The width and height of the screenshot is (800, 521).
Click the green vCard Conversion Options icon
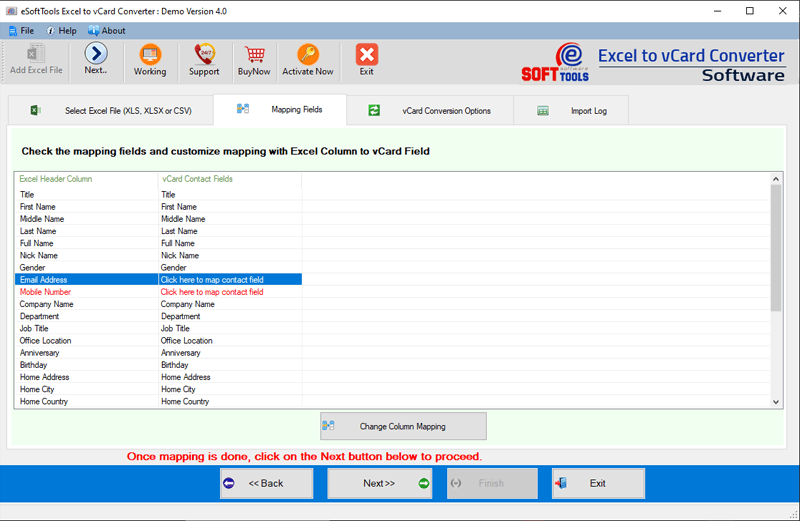[x=374, y=110]
